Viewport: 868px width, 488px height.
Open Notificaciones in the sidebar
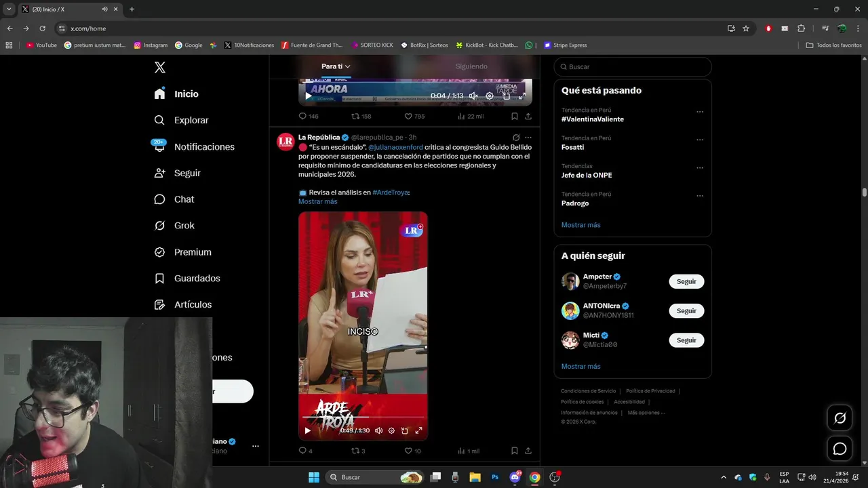coord(194,146)
